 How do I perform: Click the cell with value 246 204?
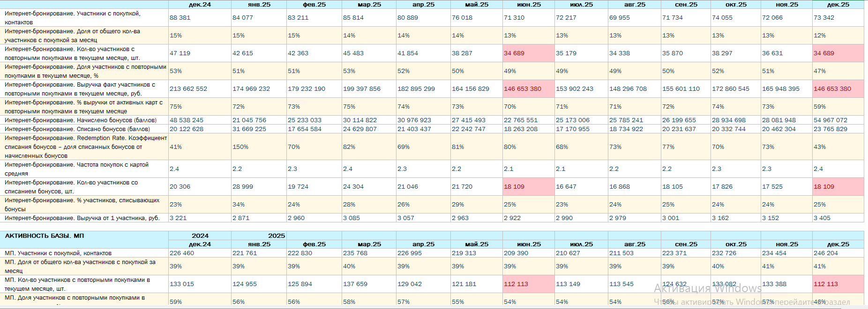coord(838,253)
